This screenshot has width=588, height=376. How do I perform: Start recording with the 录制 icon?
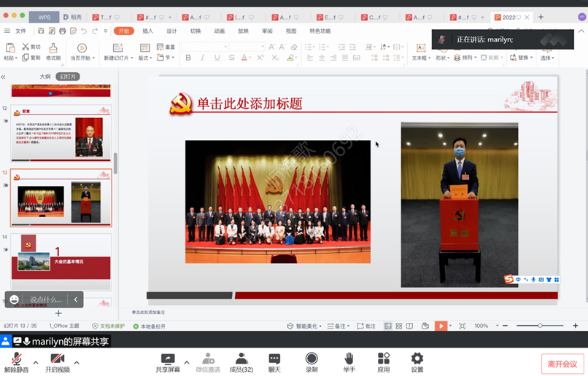pos(312,359)
